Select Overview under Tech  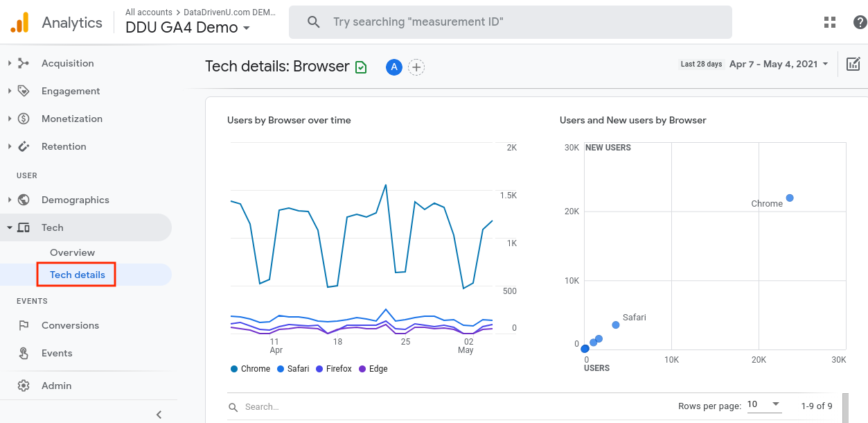click(x=72, y=252)
